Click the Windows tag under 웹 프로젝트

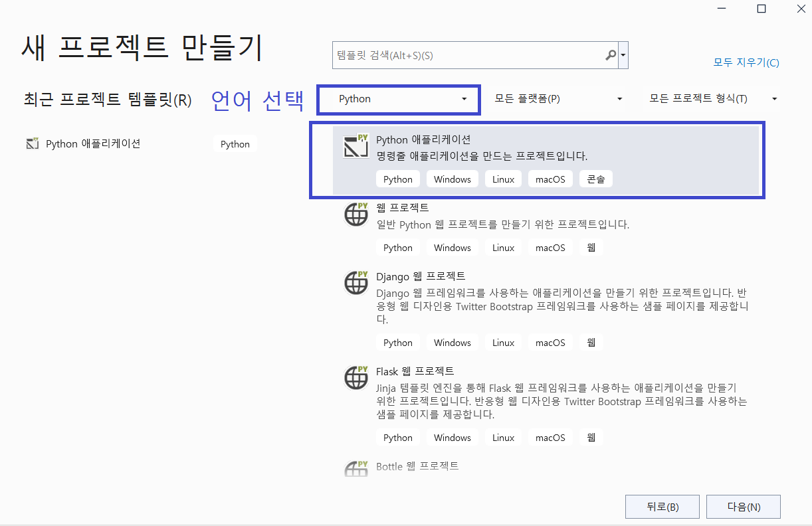453,248
